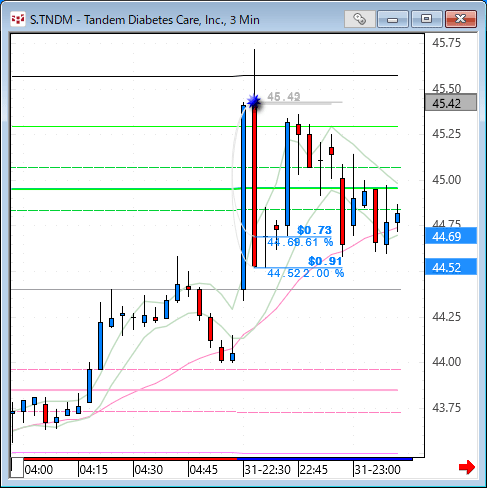Maximize the chart window
The image size is (487, 488).
[426, 19]
